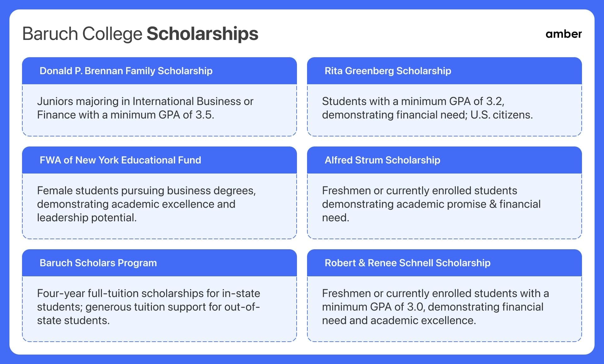Click the out-of-state students tuition support line
604x364 pixels.
(148, 307)
